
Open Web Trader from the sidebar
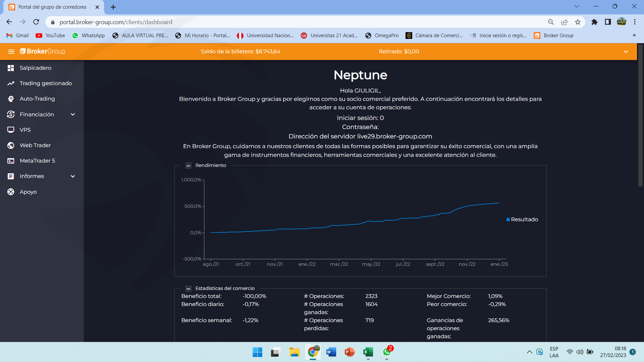[x=35, y=145]
